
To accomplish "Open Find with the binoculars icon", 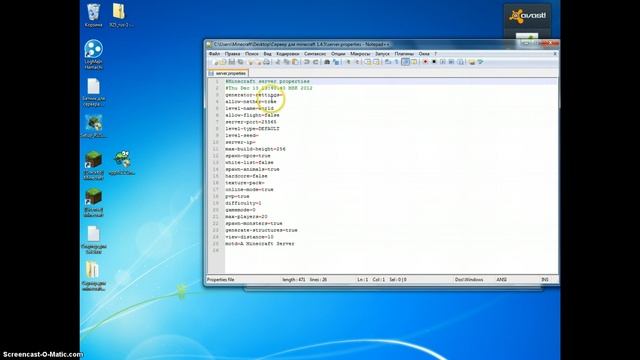I will tap(328, 62).
